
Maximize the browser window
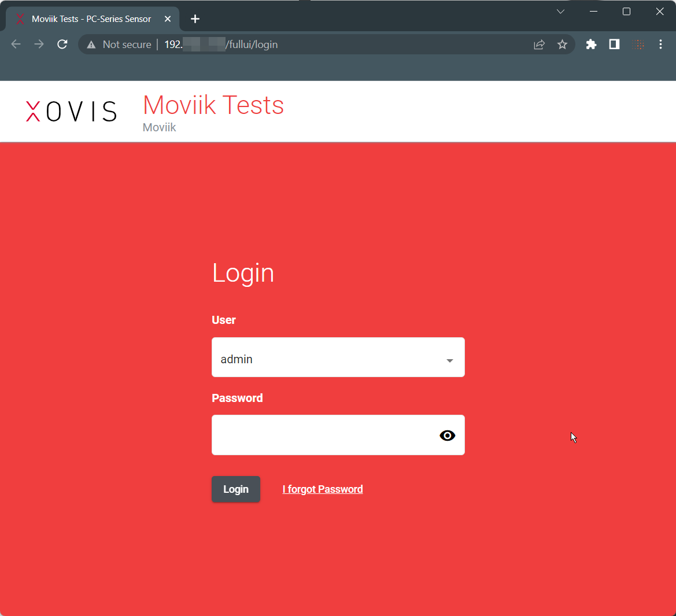pos(626,12)
